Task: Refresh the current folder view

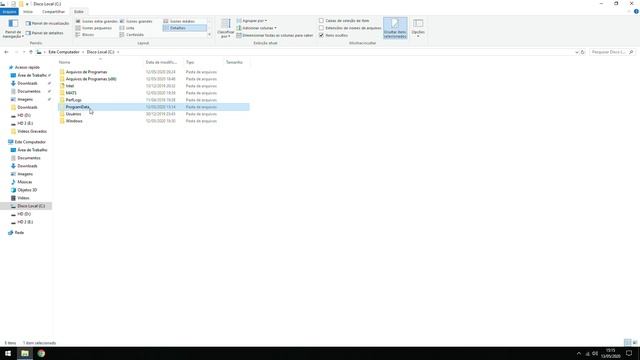Action: [x=583, y=52]
